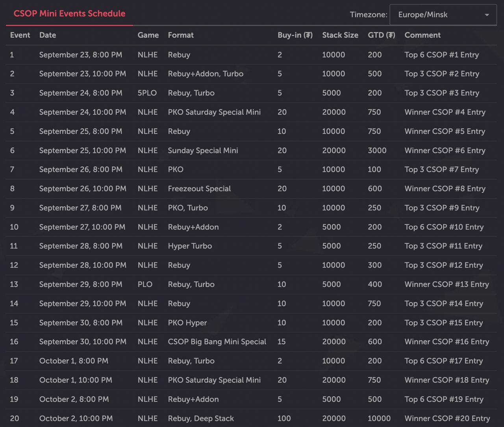Click the 'PKO, Turbo' format cell
Screen dimensions: 504x427
click(x=188, y=208)
